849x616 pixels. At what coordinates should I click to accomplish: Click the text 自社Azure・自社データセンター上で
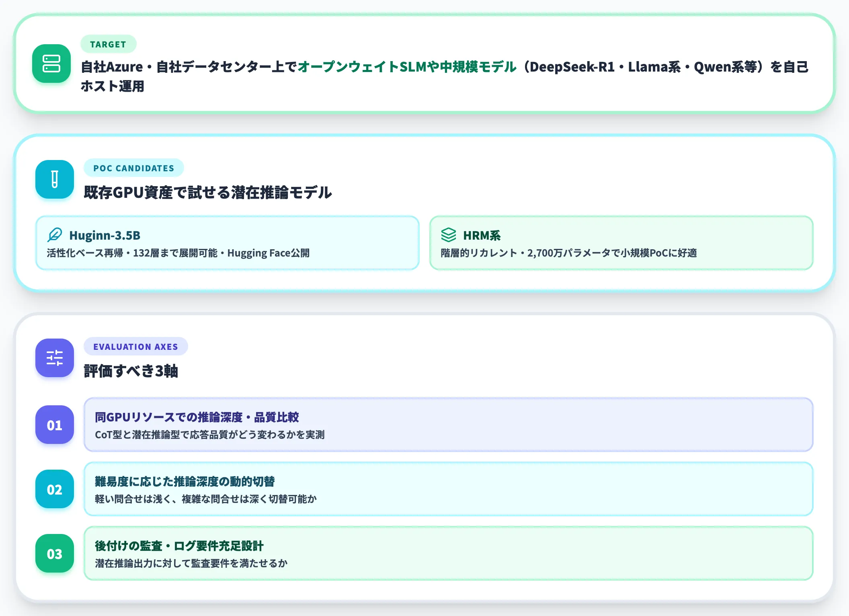tap(189, 67)
